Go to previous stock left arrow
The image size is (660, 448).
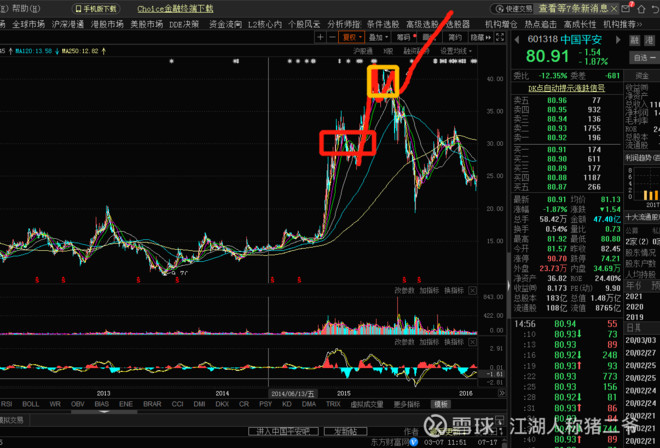[x=517, y=40]
